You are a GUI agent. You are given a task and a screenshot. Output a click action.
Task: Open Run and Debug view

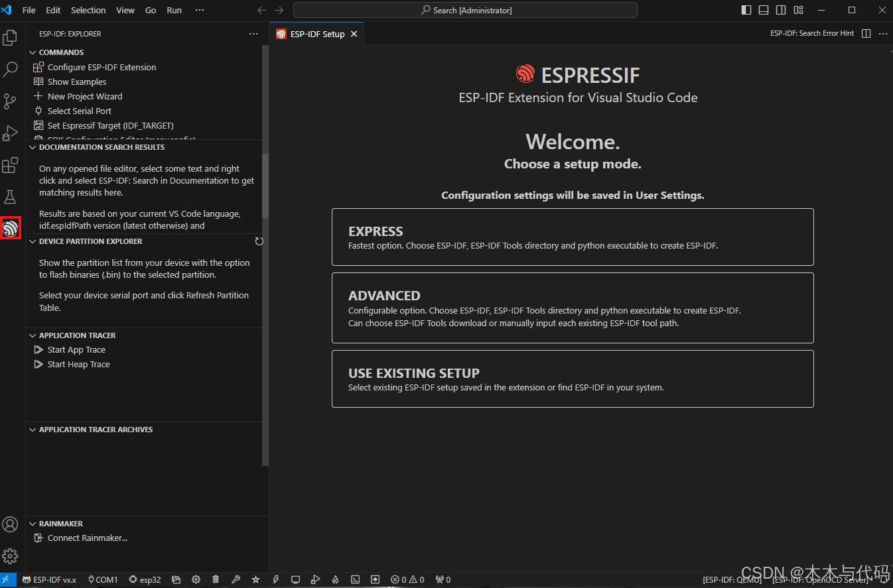[10, 133]
